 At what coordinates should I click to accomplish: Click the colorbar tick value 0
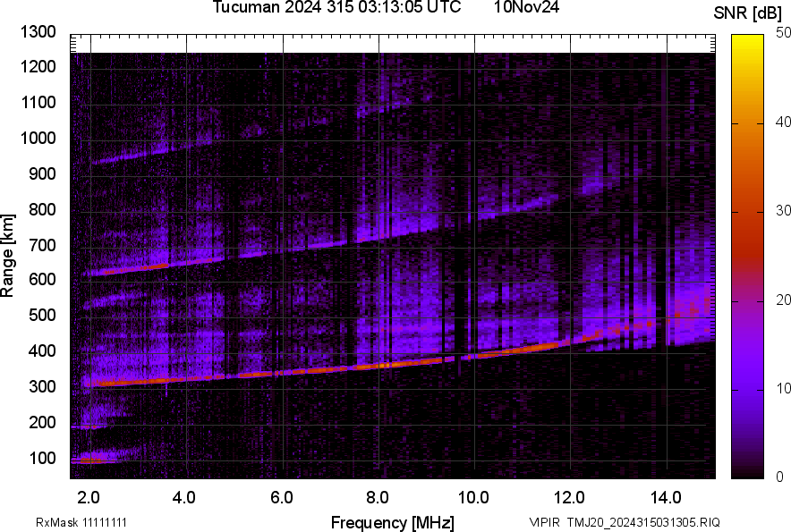(780, 477)
